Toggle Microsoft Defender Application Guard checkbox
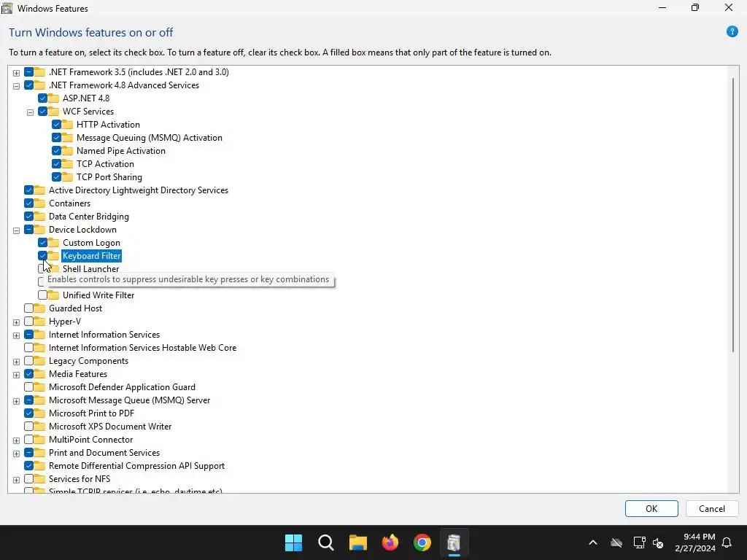747x560 pixels. (28, 387)
